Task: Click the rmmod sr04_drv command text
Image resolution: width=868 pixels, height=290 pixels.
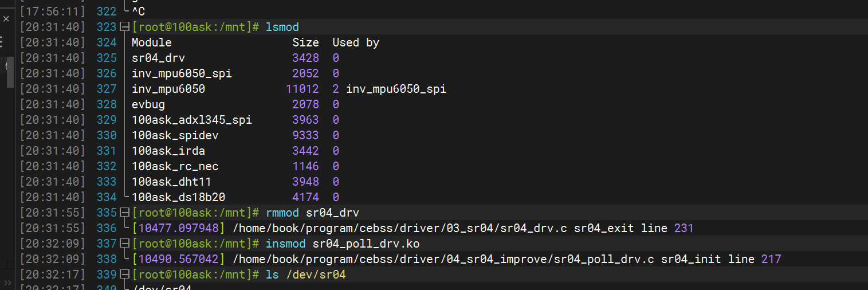Action: (x=313, y=213)
